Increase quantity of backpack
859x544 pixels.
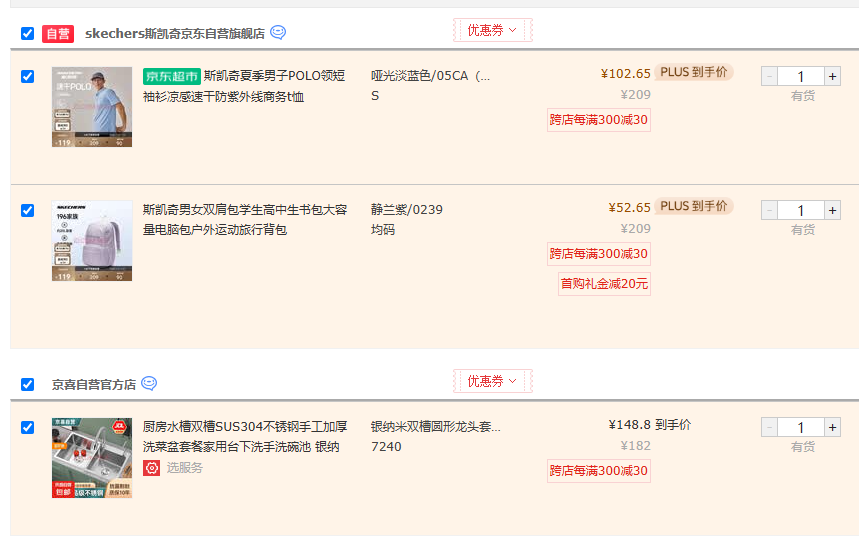point(832,210)
